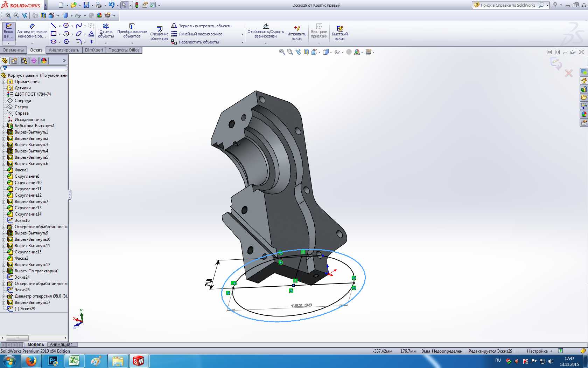The image size is (588, 368).
Task: Select the Circle sketch tool
Action: (66, 26)
